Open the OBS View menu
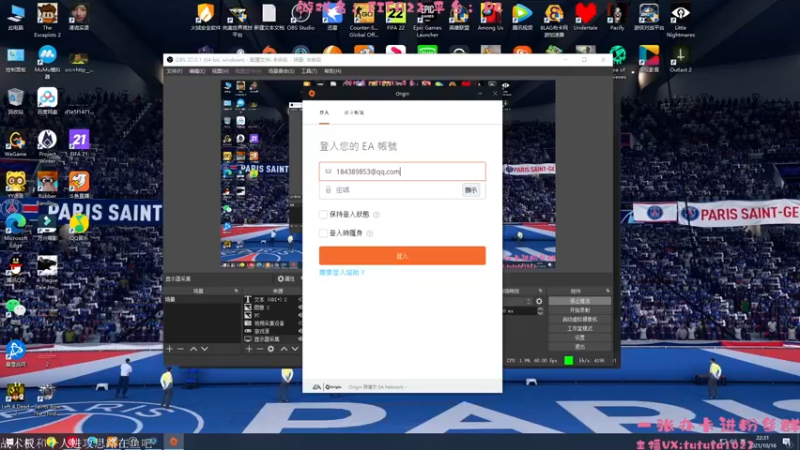The width and height of the screenshot is (800, 450). click(x=220, y=71)
